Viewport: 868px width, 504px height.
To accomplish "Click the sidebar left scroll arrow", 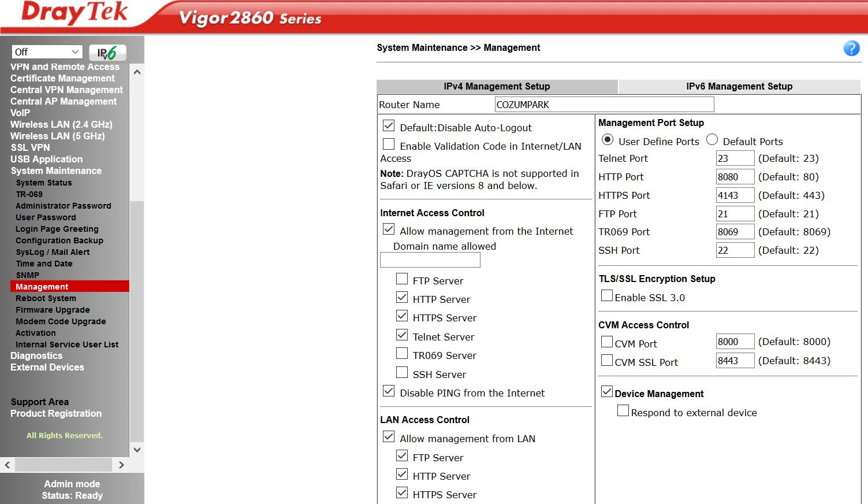I will coord(8,465).
